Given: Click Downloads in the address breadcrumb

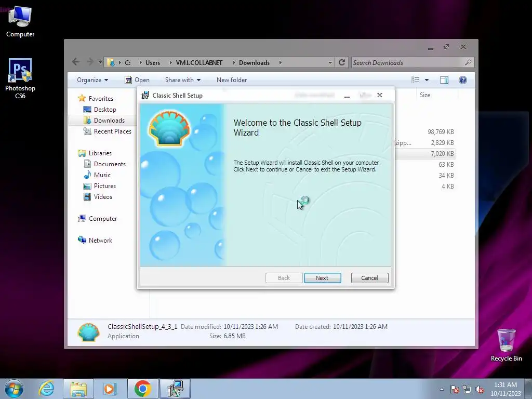Looking at the screenshot, I should point(254,63).
